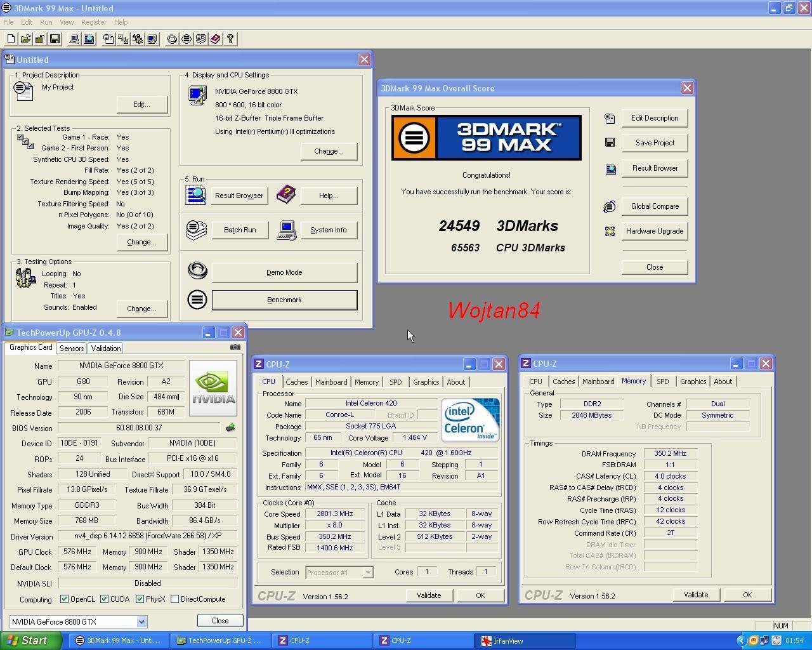Click the GPU-Z BIOS save chip icon

click(x=230, y=428)
